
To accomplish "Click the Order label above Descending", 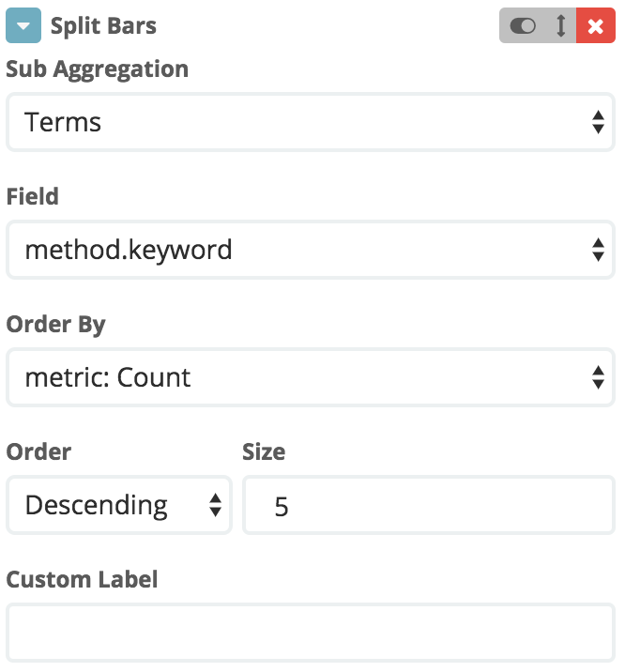I will click(x=38, y=451).
